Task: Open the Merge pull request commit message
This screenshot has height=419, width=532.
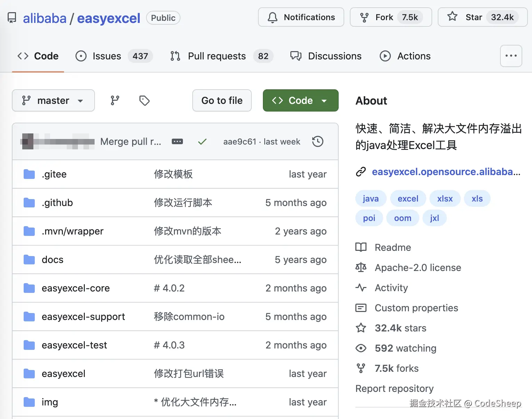Action: [x=131, y=141]
